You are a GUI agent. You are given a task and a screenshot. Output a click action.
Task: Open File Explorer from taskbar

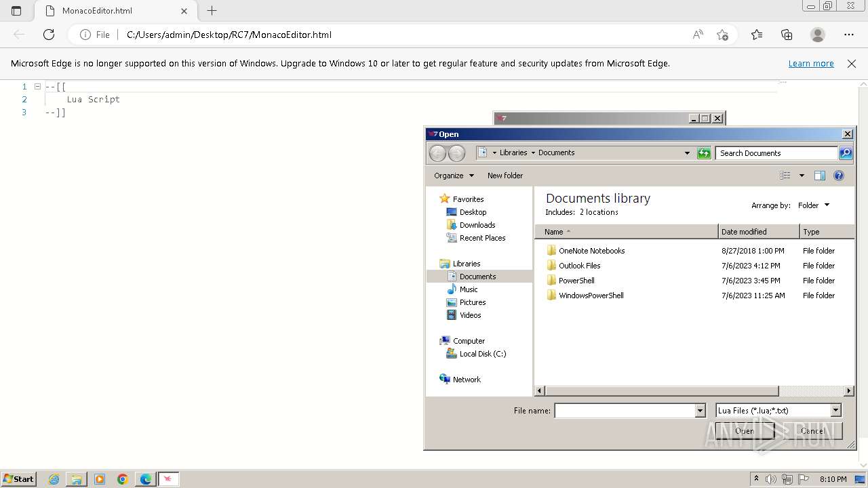pyautogui.click(x=77, y=479)
